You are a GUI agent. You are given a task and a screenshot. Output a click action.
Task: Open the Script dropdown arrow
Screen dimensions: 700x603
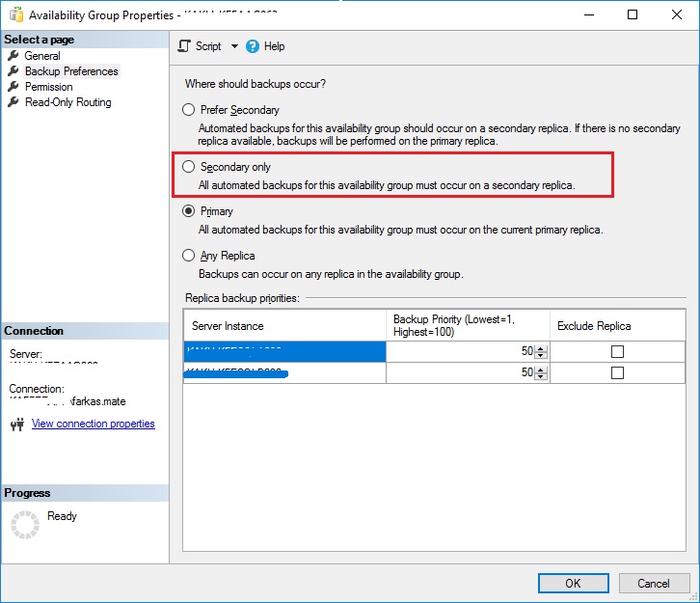pyautogui.click(x=234, y=46)
